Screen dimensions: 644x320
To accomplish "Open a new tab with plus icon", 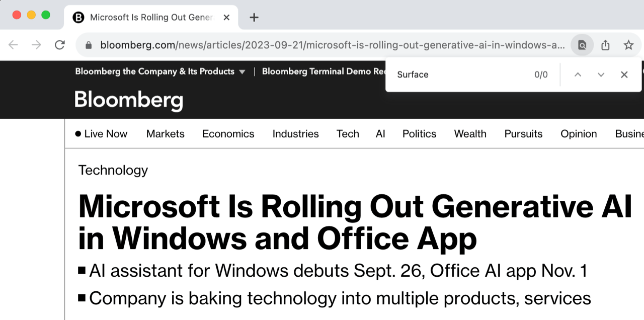I will pyautogui.click(x=254, y=17).
